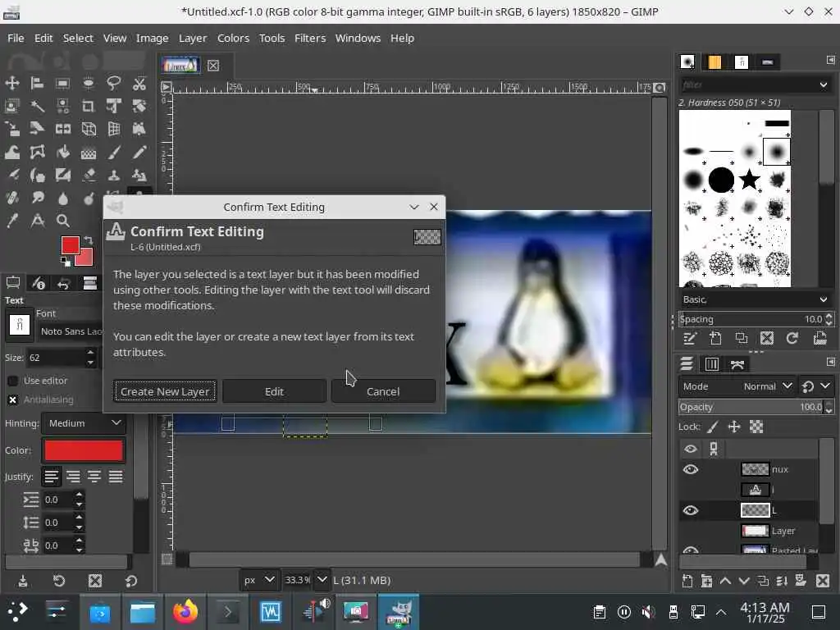Toggle lock position and size icon
840x630 pixels.
[734, 427]
